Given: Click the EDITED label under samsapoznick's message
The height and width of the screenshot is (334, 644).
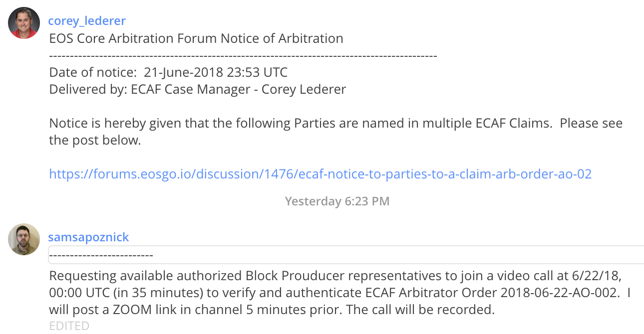Looking at the screenshot, I should click(x=69, y=326).
